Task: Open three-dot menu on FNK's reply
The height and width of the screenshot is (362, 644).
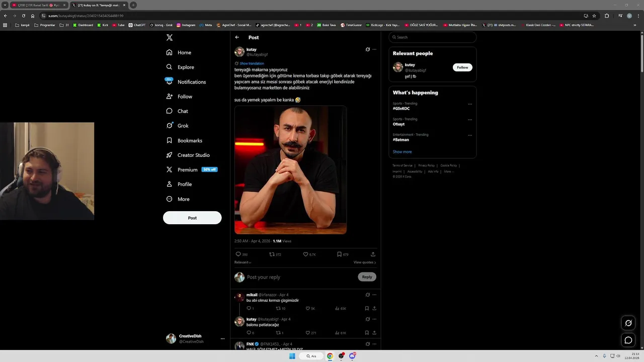Action: pyautogui.click(x=374, y=344)
